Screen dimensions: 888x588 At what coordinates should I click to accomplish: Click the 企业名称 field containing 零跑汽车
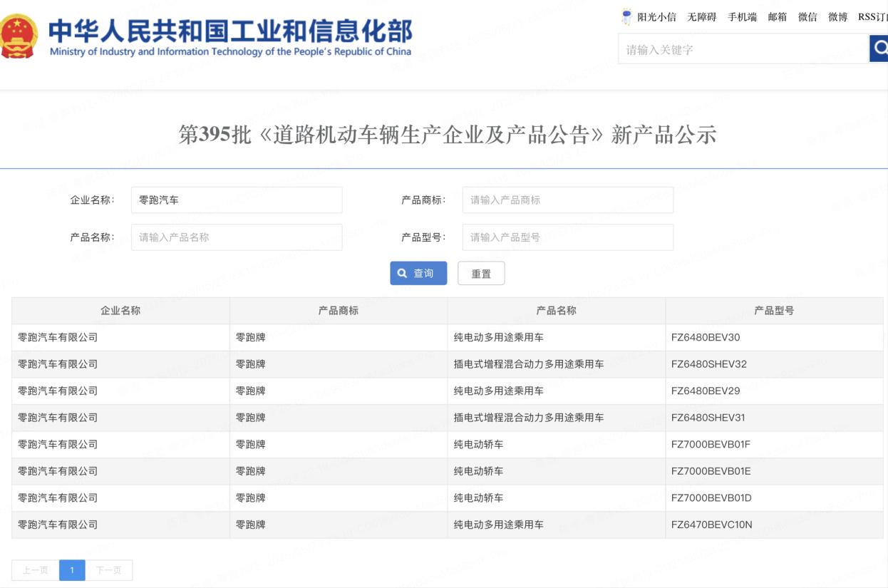pyautogui.click(x=237, y=200)
